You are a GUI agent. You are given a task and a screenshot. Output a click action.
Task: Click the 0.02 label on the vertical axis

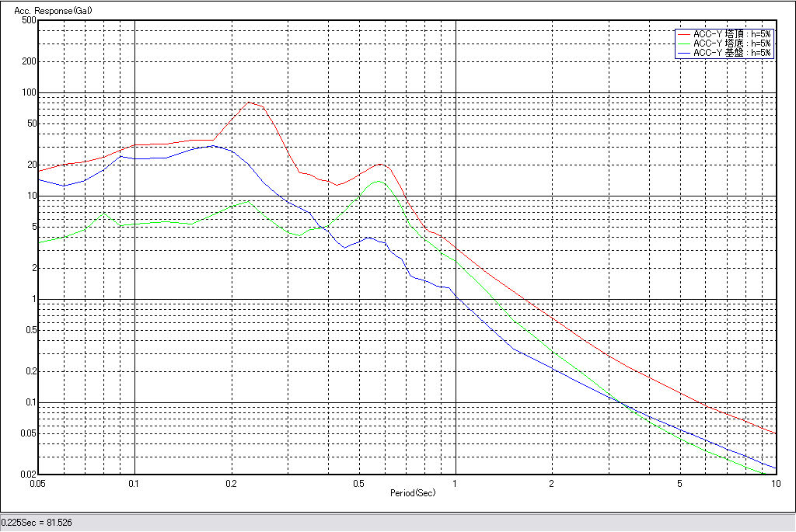[28, 474]
